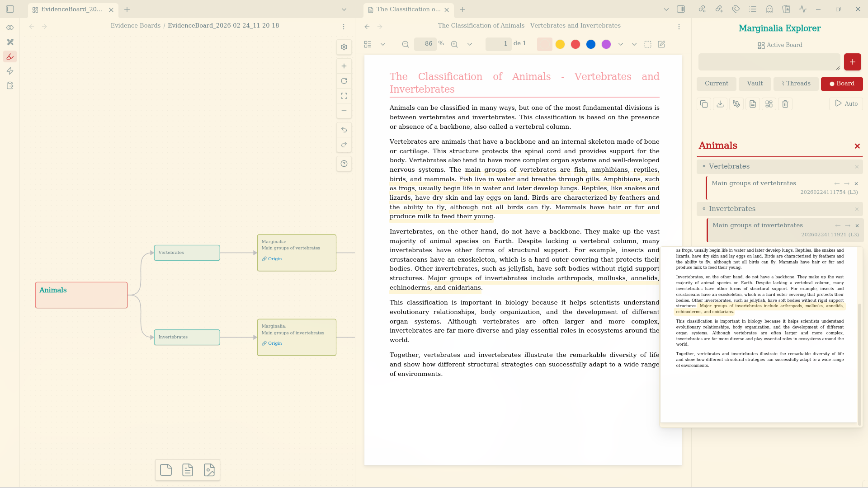This screenshot has width=868, height=488.
Task: Select the Current filter tab
Action: (x=717, y=84)
